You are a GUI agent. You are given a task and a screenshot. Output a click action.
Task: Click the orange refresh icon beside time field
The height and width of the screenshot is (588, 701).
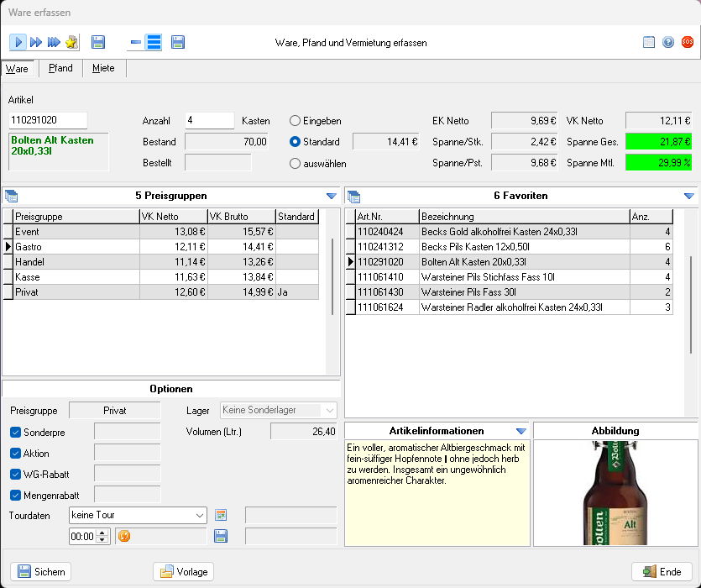tap(124, 536)
